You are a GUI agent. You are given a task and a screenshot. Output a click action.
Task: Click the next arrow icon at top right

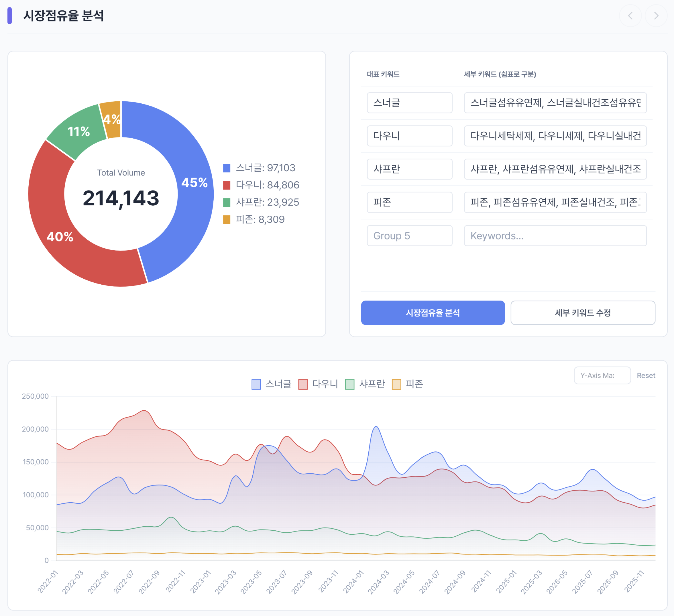coord(656,16)
